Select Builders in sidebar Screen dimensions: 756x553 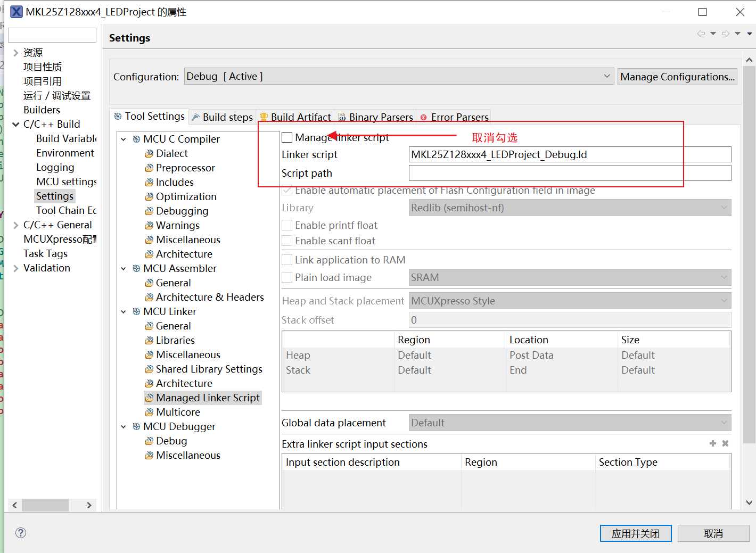pyautogui.click(x=42, y=110)
